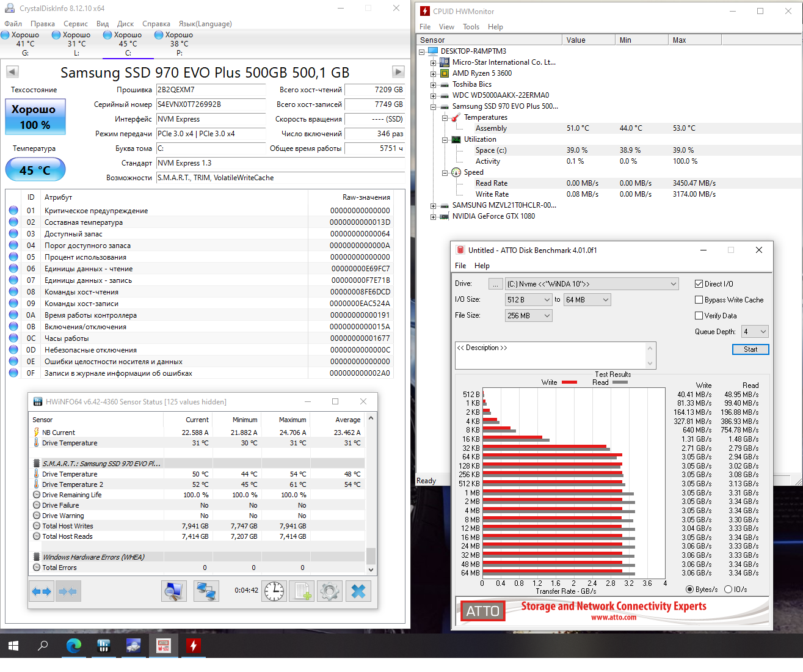The height and width of the screenshot is (672, 803).
Task: Click the HWiNFO64 Sensor Status title bar icon
Action: 38,401
